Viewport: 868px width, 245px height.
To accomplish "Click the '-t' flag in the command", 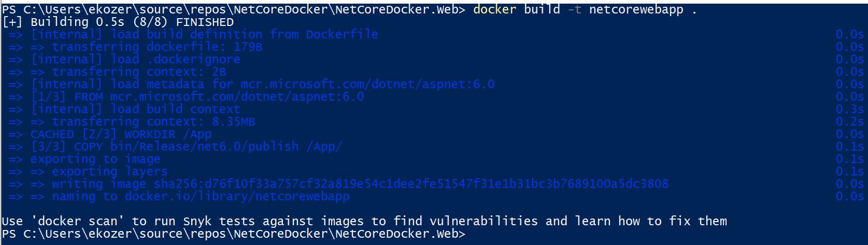I will click(x=574, y=9).
